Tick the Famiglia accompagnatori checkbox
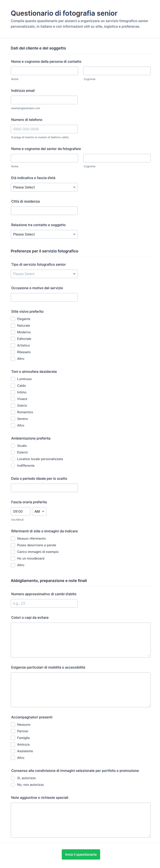Viewport: 160px width, 868px height. tap(13, 738)
